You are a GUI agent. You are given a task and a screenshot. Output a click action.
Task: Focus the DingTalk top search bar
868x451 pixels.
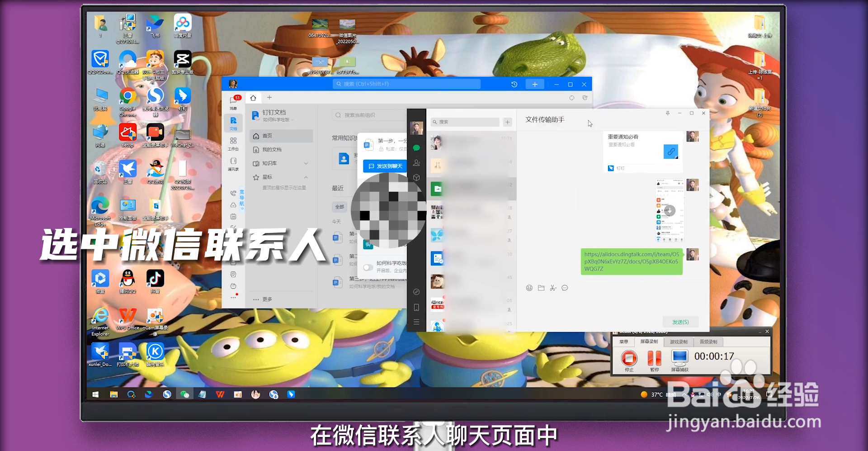tap(406, 84)
